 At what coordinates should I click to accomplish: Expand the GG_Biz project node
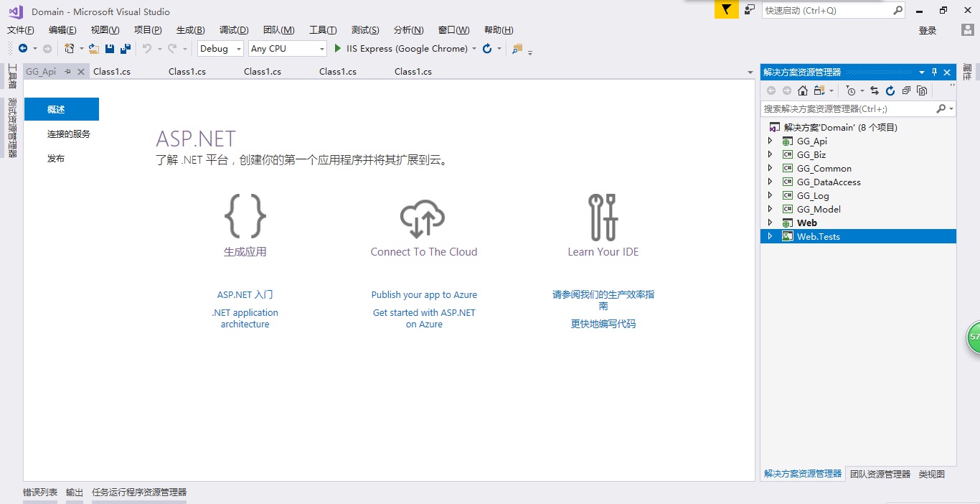771,154
